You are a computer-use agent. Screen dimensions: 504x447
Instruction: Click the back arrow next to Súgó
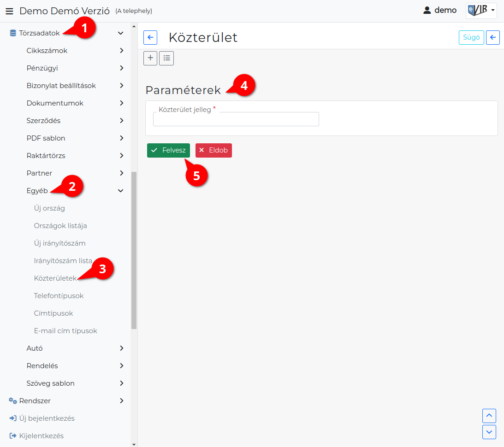tap(493, 38)
